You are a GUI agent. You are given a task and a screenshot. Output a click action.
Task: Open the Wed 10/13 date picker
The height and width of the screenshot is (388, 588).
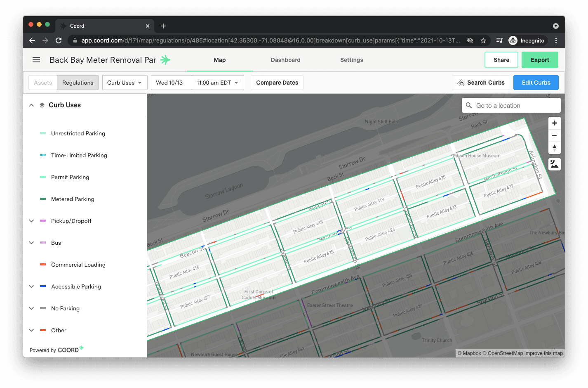(x=171, y=83)
